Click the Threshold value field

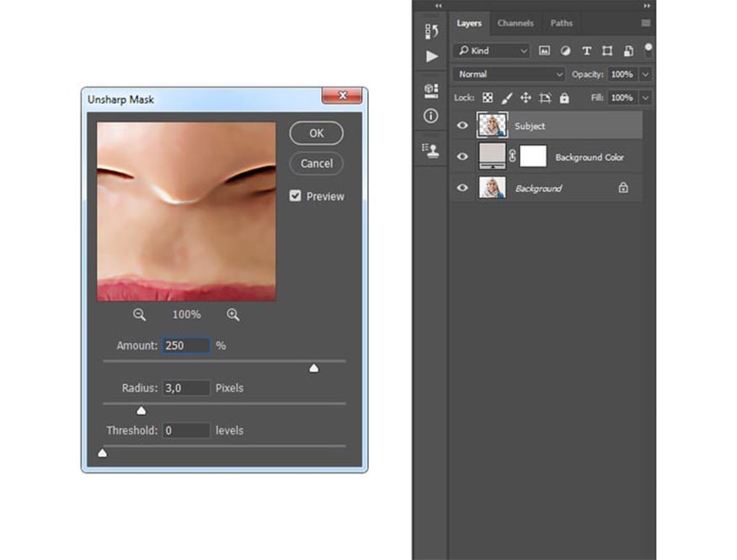click(186, 430)
